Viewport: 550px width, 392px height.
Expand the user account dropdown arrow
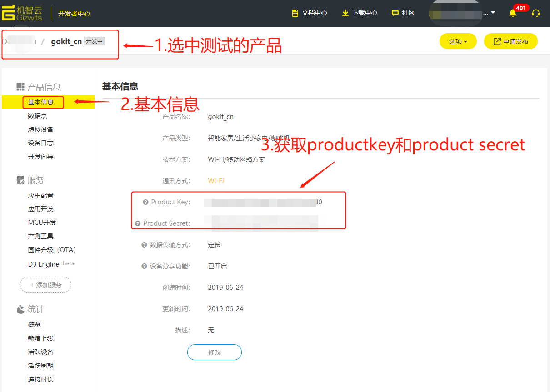pos(493,13)
